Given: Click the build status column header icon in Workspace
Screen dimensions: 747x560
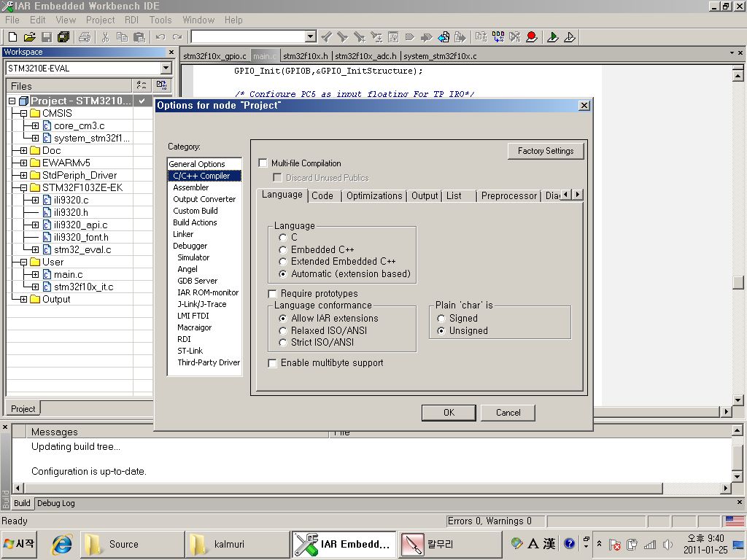Looking at the screenshot, I should tap(161, 86).
